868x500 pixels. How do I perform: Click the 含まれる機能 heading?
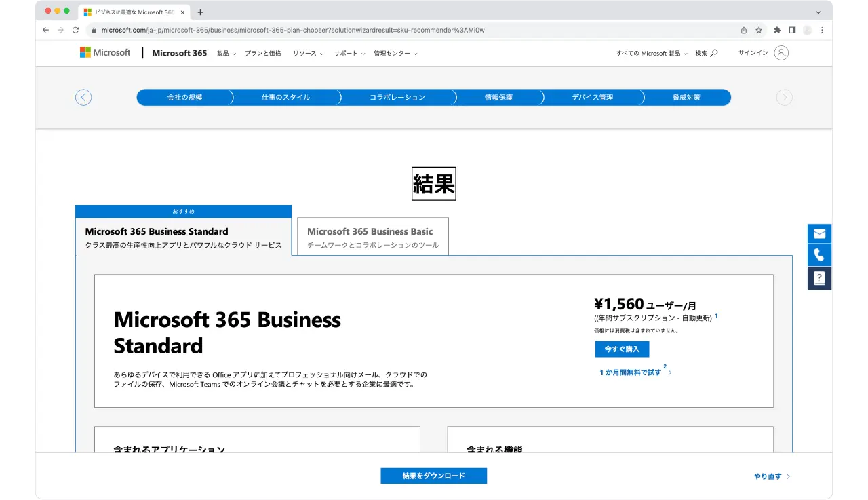coord(494,449)
